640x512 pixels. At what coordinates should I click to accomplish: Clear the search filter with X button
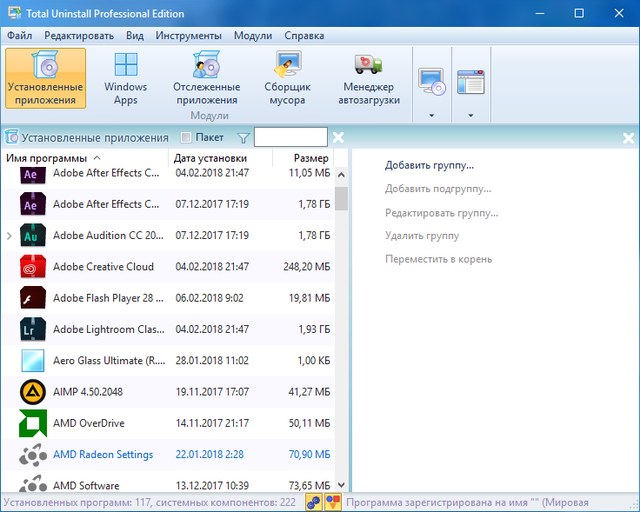(338, 138)
